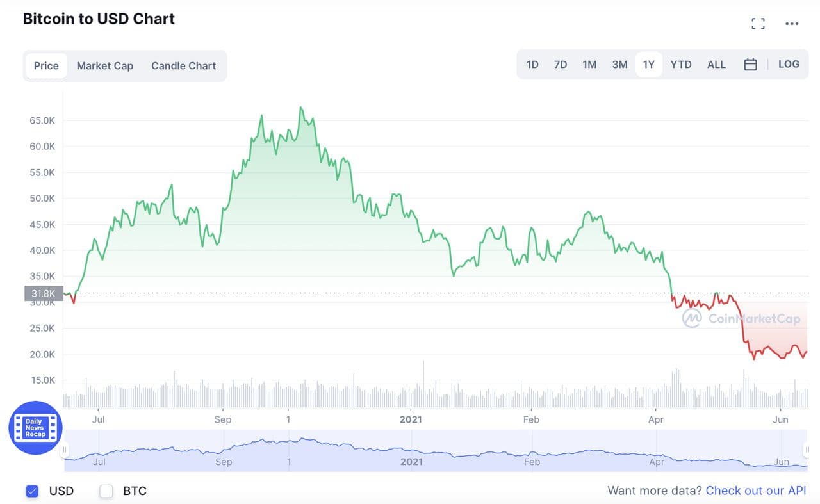Click the CoinMarketCap watermark logo

coord(741,318)
